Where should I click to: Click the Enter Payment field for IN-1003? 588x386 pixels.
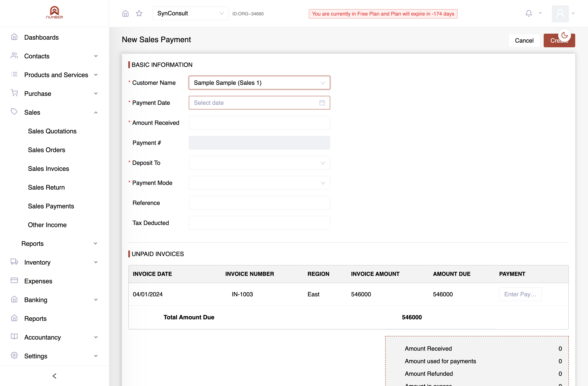520,294
